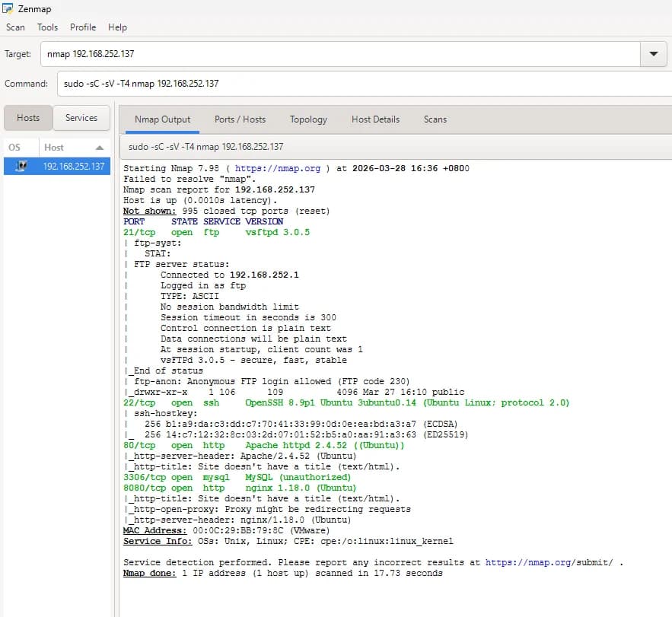
Task: Click 'Nmap scan report for 192.168.252.137' line
Action: [219, 189]
